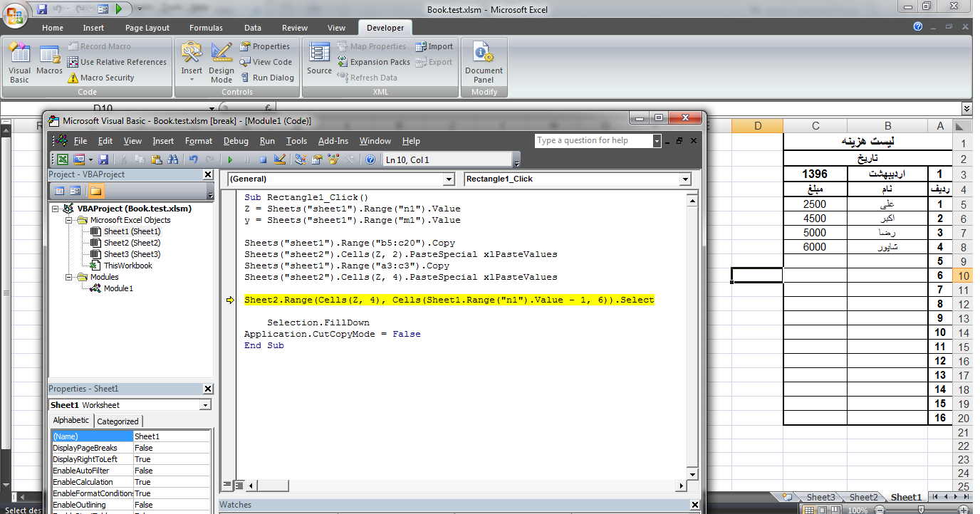Collapse the Modules folder
The width and height of the screenshot is (980, 514).
(x=69, y=277)
